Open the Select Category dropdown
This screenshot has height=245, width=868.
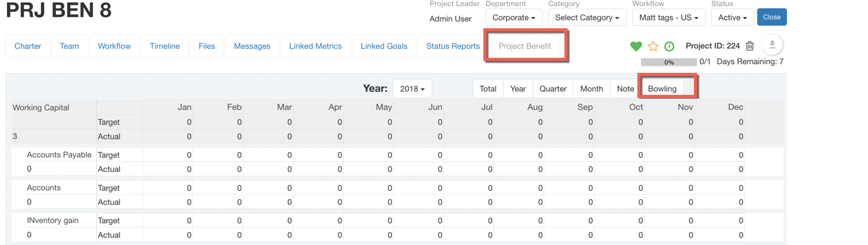[587, 18]
